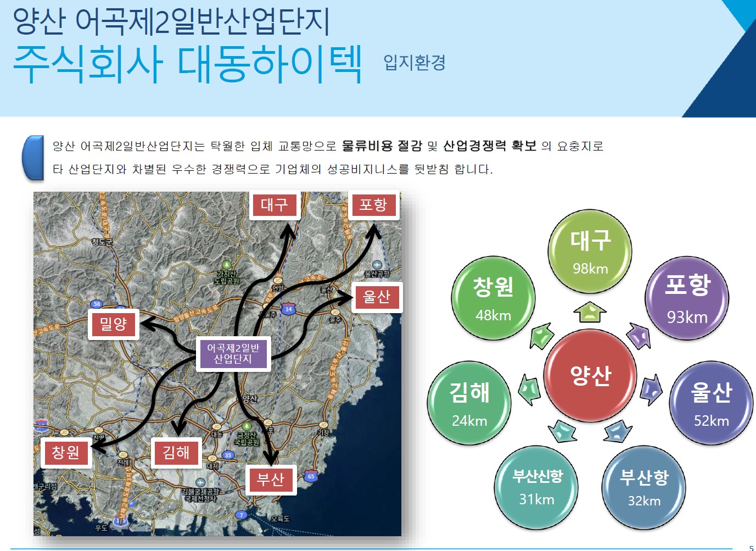Select the red 밀양 label on the map
756x551 pixels.
[114, 324]
